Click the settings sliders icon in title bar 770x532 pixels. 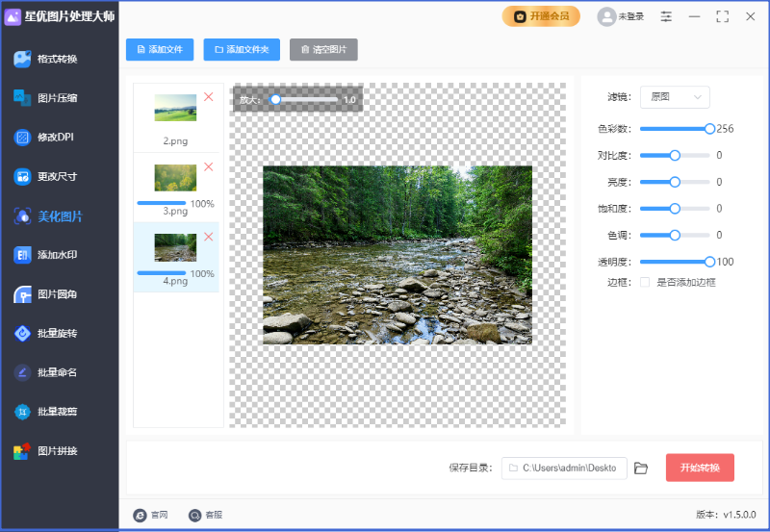666,16
